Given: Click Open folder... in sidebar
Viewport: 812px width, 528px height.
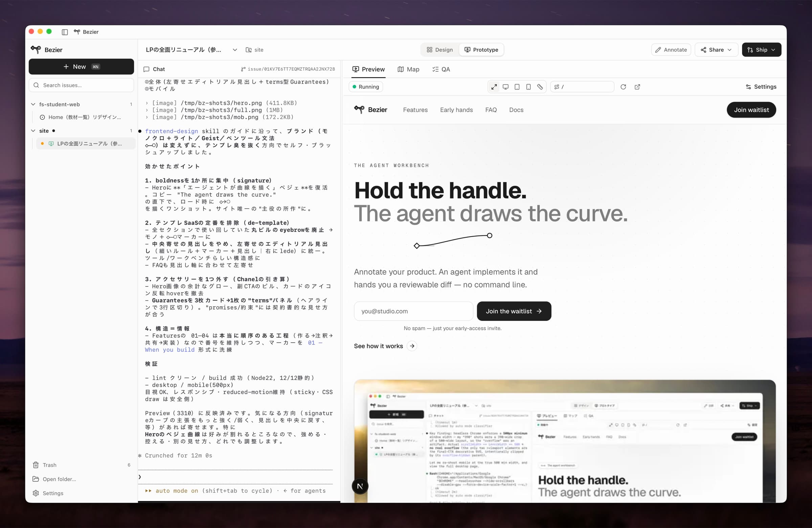Looking at the screenshot, I should [x=54, y=479].
